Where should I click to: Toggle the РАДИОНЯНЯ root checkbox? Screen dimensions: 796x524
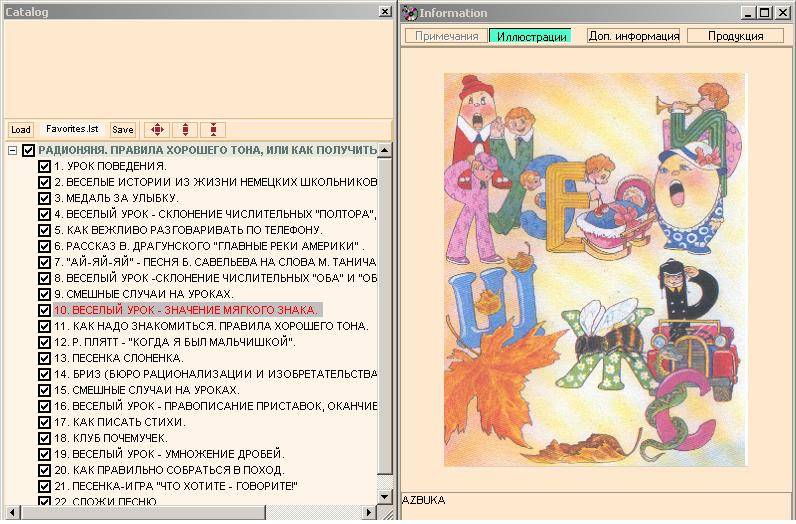[28, 150]
